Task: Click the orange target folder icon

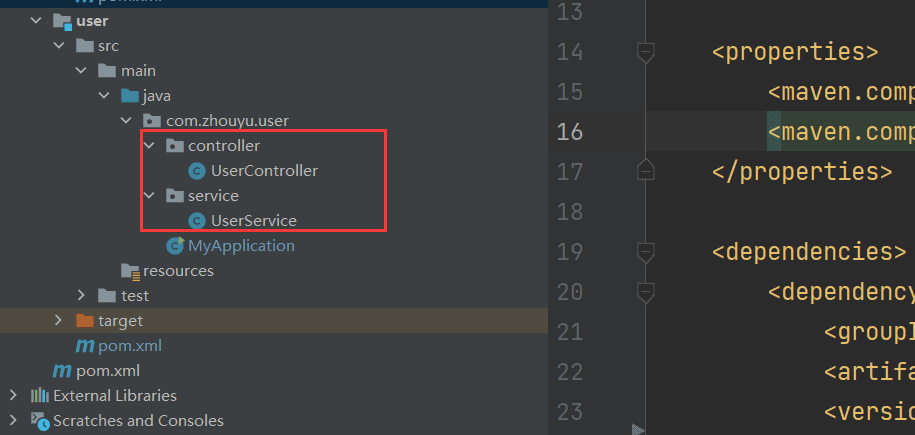Action: 85,321
